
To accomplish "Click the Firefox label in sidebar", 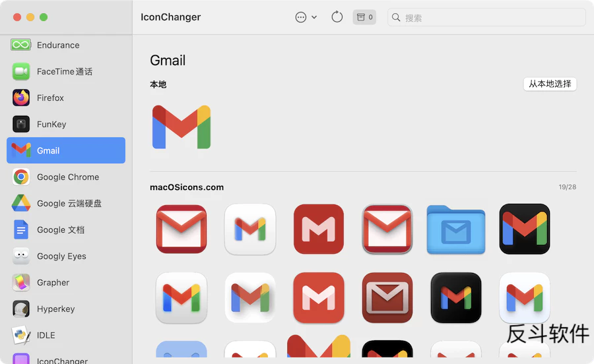I will pyautogui.click(x=50, y=98).
